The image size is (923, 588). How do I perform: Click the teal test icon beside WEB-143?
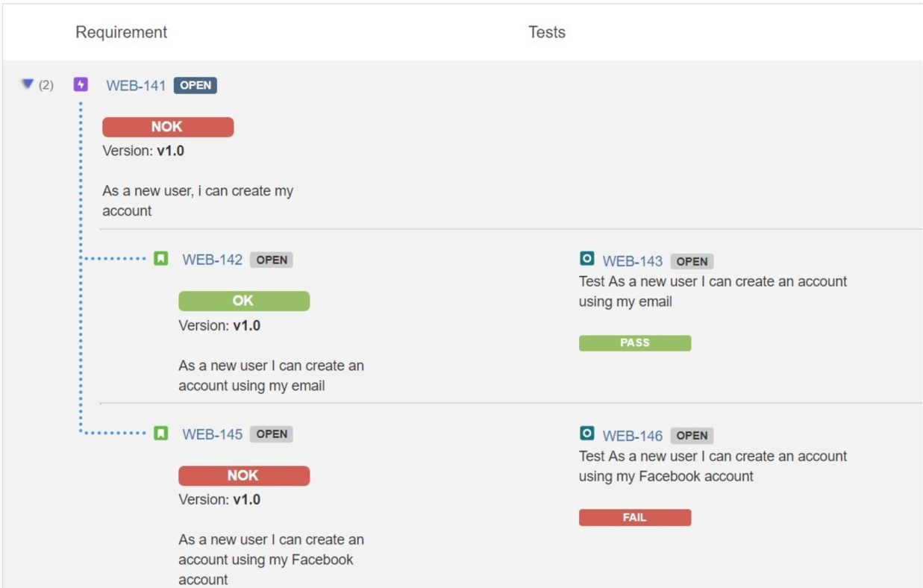point(587,259)
